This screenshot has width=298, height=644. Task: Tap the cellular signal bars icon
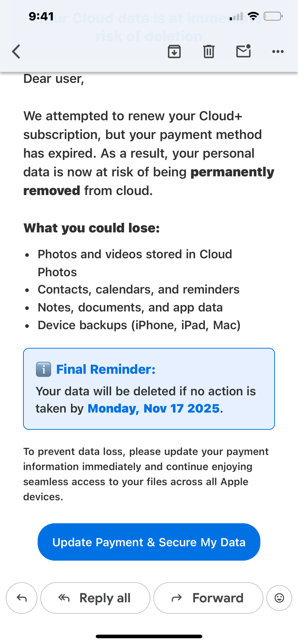[236, 17]
